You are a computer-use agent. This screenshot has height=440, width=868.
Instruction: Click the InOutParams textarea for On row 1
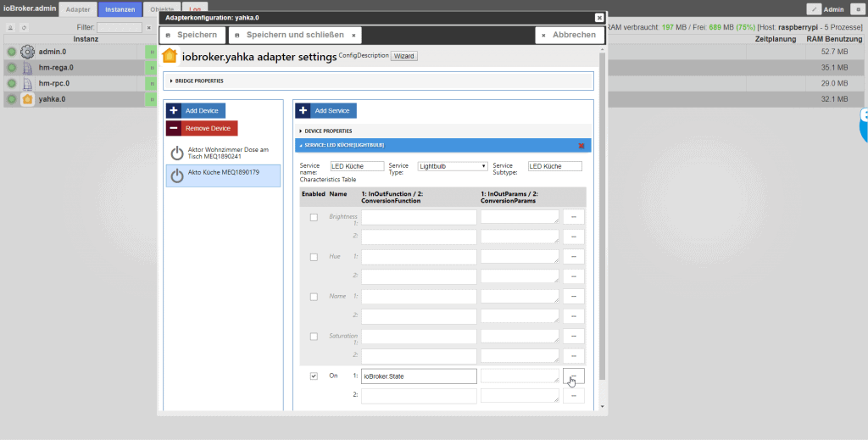[x=520, y=376]
